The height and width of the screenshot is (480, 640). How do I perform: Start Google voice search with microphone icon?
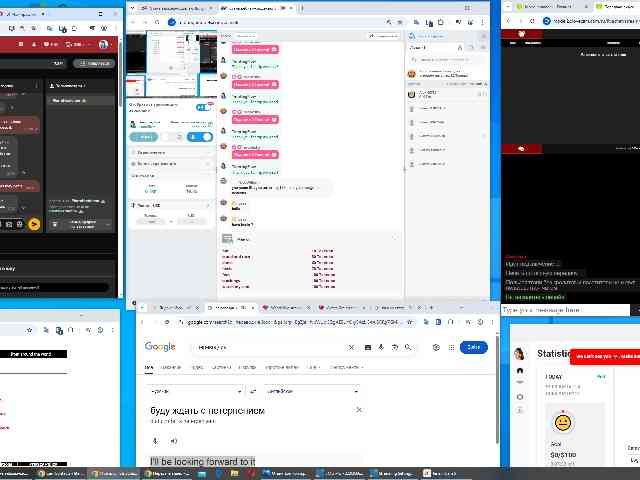[x=381, y=347]
